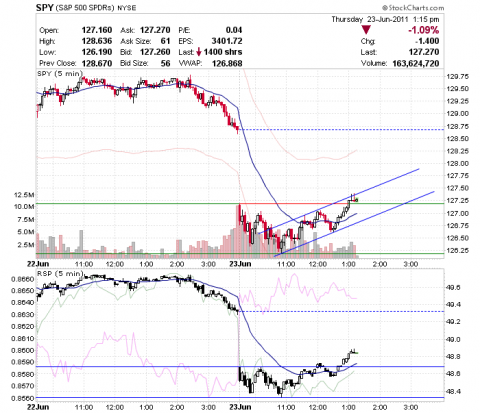
Task: Click the StockCharts.com label
Action: click(413, 8)
